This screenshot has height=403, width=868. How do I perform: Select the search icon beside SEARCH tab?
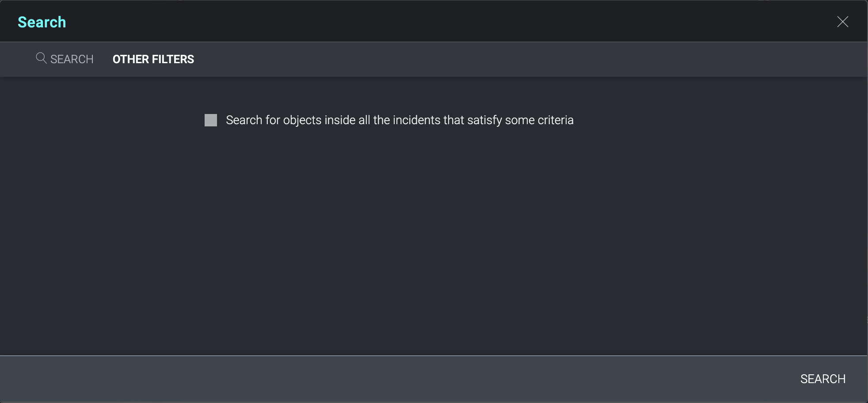coord(41,58)
